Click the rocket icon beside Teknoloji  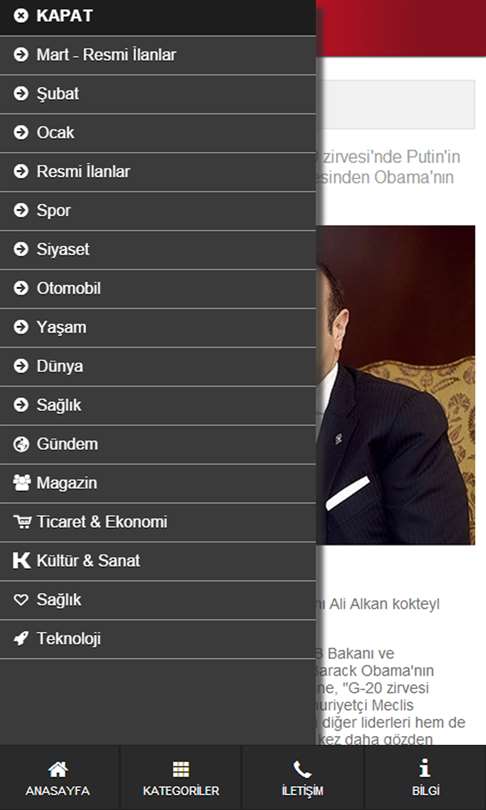click(21, 639)
